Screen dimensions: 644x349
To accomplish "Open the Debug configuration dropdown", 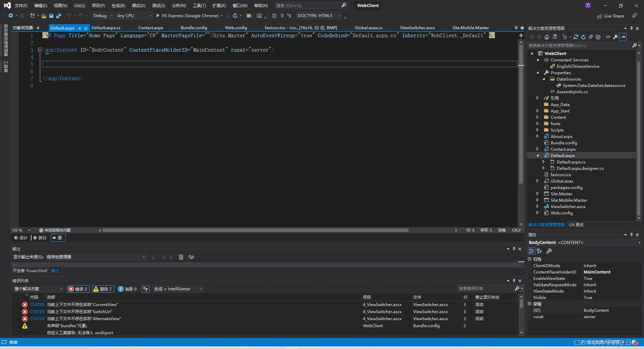I will coord(103,16).
